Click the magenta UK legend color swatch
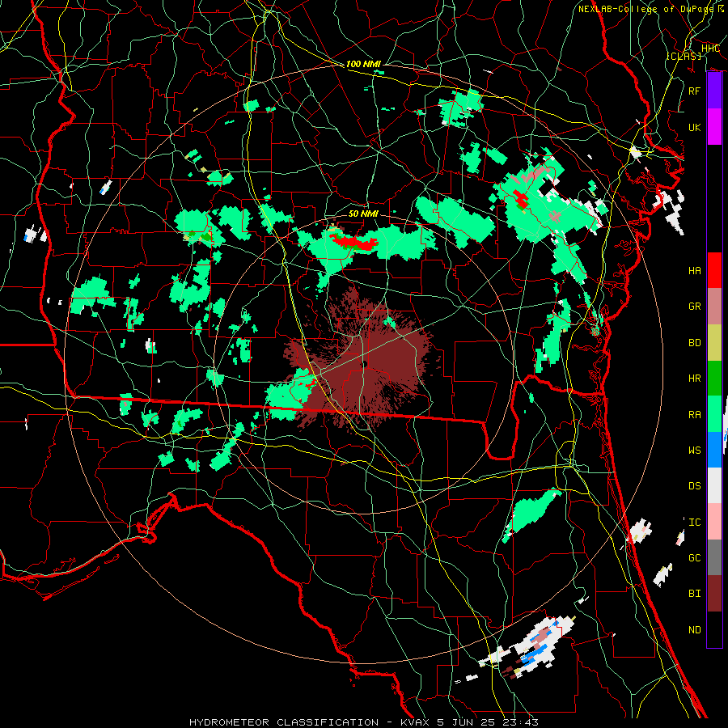728x728 pixels. pos(714,127)
